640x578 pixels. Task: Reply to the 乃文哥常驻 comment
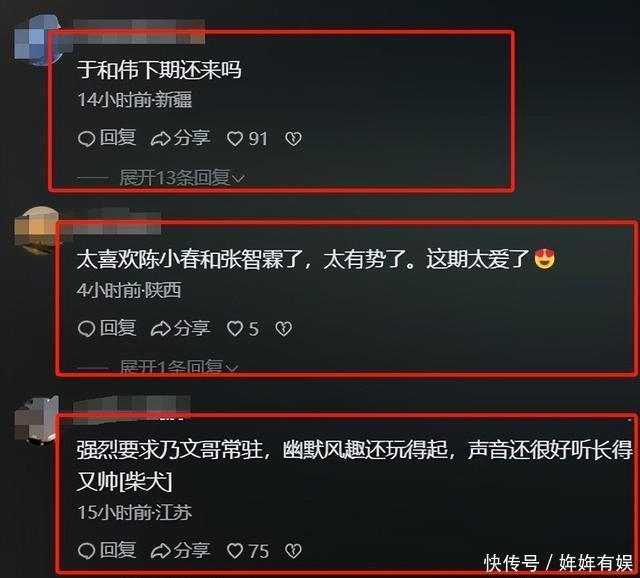(x=107, y=550)
